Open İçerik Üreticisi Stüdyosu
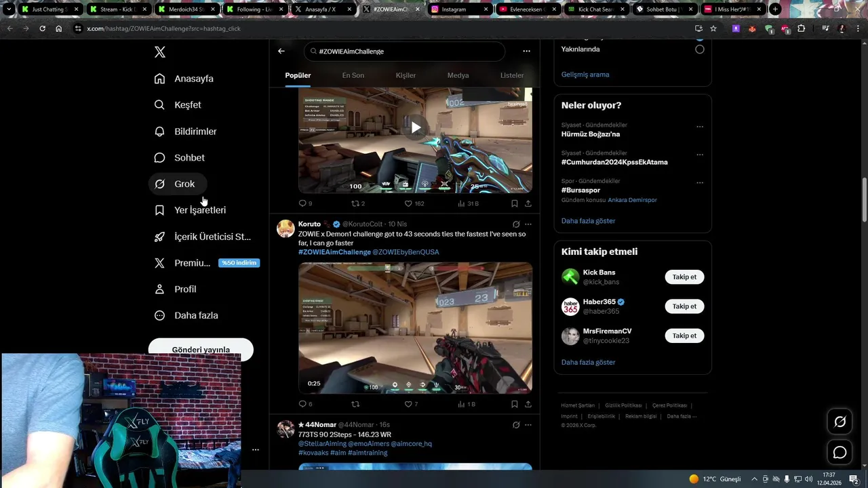 point(203,237)
